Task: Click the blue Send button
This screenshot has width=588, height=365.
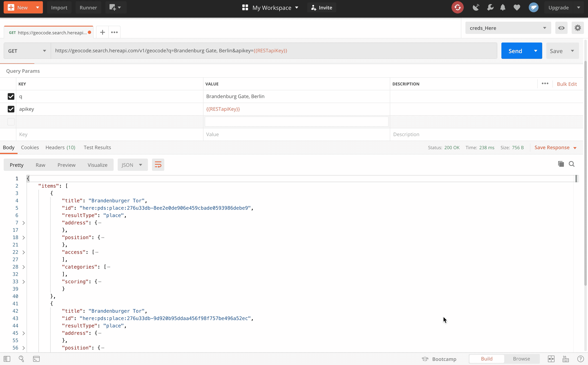Action: point(515,51)
